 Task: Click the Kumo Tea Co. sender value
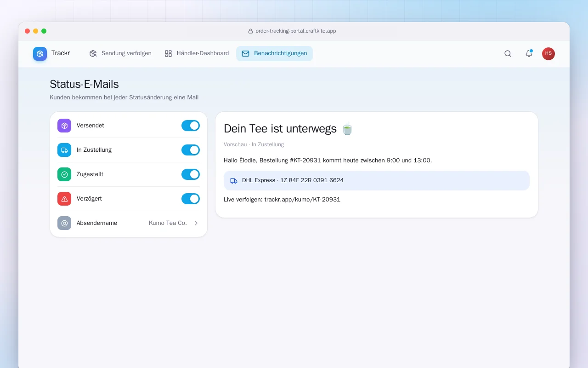click(x=168, y=223)
